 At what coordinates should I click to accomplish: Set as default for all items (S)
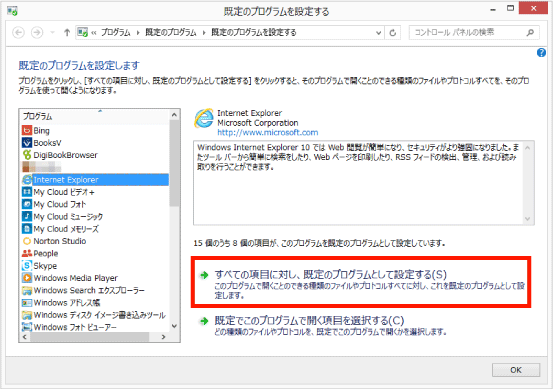pyautogui.click(x=361, y=282)
